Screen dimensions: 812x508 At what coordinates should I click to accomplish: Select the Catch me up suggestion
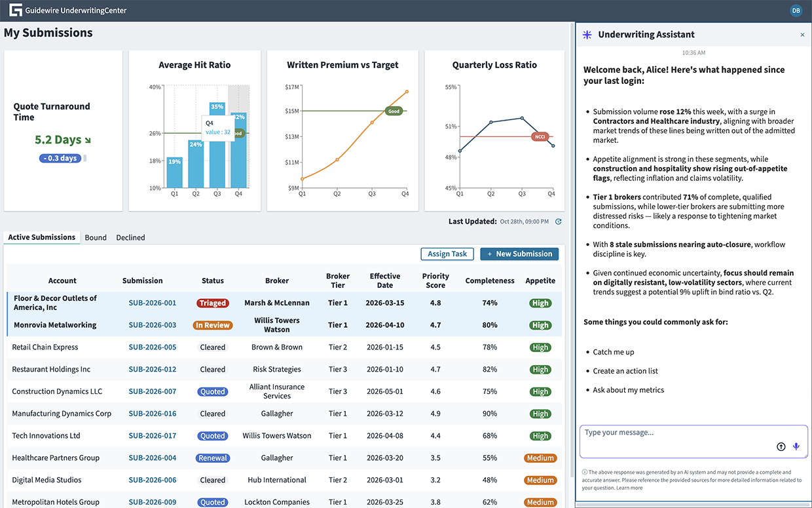[x=613, y=352]
